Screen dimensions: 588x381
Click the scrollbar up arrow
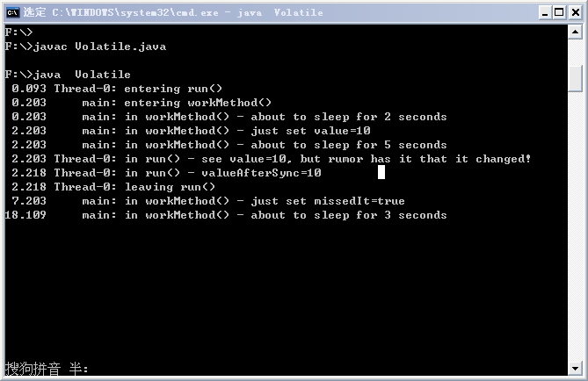575,32
